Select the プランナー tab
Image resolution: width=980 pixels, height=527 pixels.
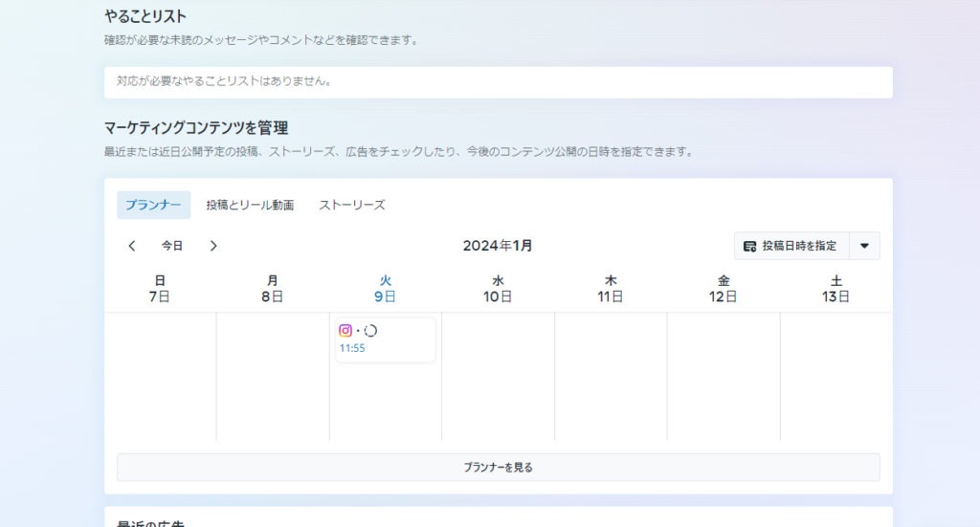pyautogui.click(x=153, y=205)
